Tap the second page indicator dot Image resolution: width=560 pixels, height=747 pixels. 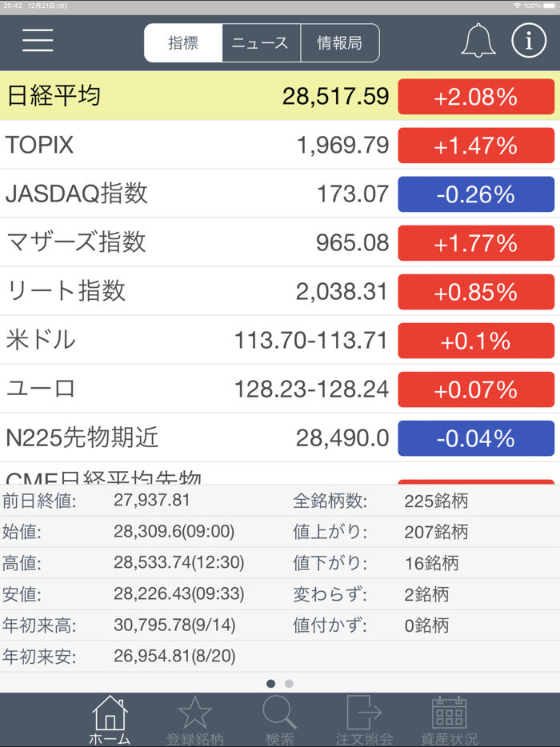point(287,685)
